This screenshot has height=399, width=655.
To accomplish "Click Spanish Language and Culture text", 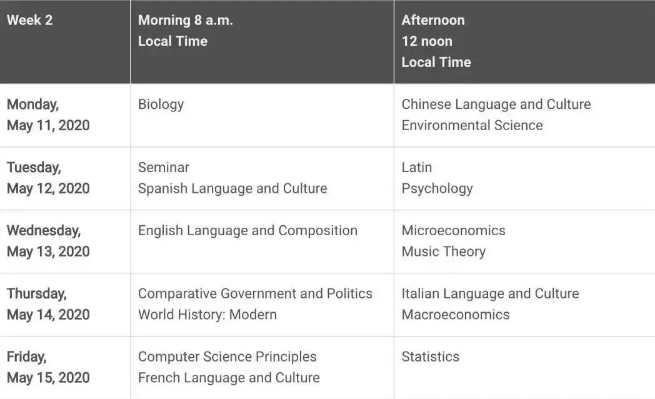I will [x=233, y=188].
